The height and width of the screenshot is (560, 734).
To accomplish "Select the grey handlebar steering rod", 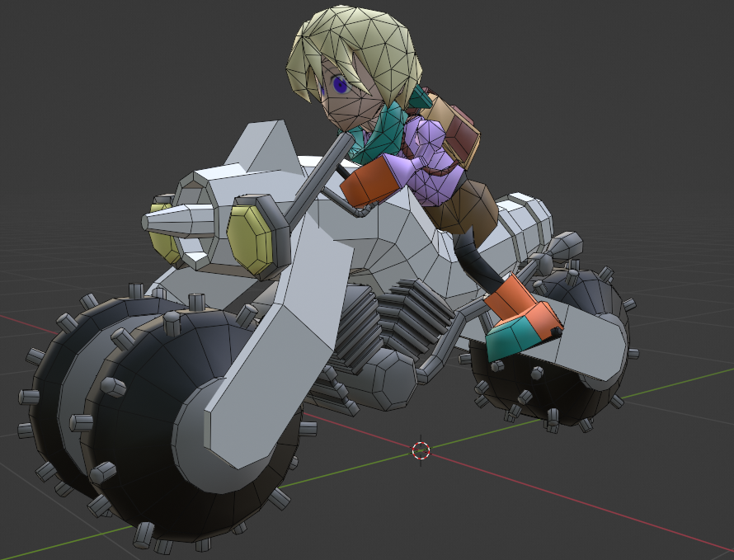I will coord(318,181).
